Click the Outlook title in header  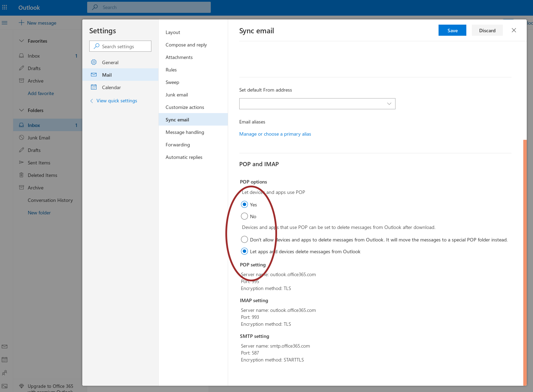coord(29,8)
